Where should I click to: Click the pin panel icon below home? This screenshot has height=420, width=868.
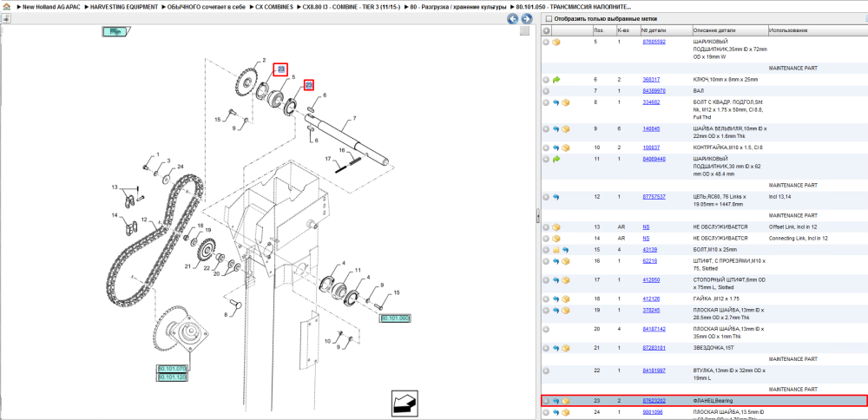6,18
